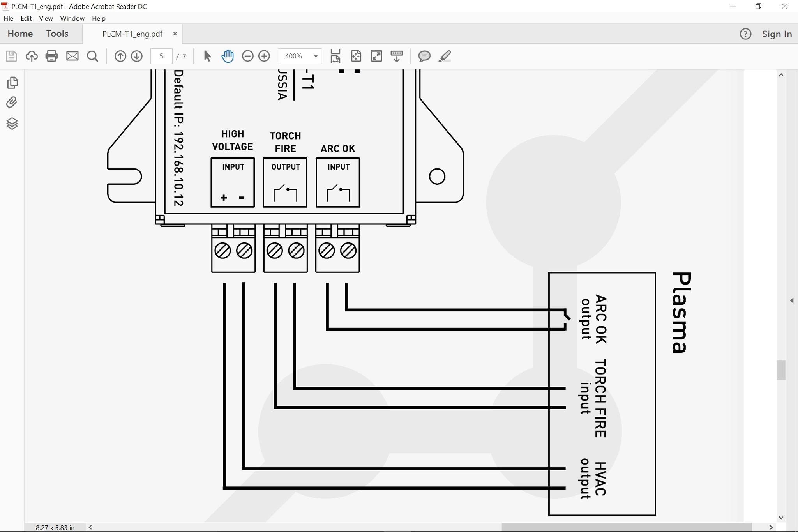798x532 pixels.
Task: Click the Search magnifier icon in toolbar
Action: click(x=92, y=56)
